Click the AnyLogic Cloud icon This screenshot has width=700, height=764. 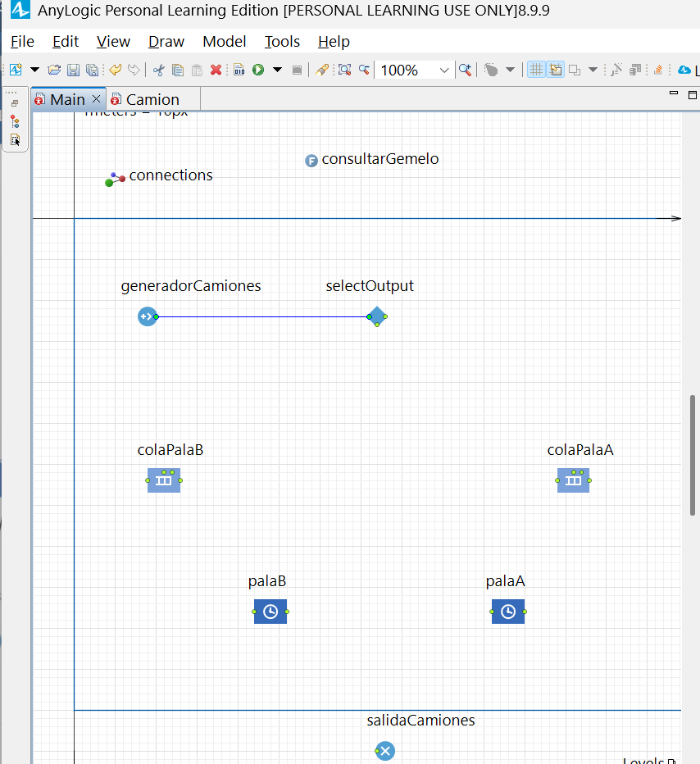point(684,70)
